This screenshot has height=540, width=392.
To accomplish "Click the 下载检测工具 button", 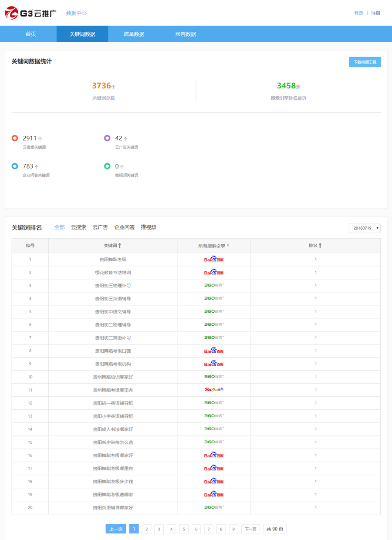I will [x=365, y=62].
